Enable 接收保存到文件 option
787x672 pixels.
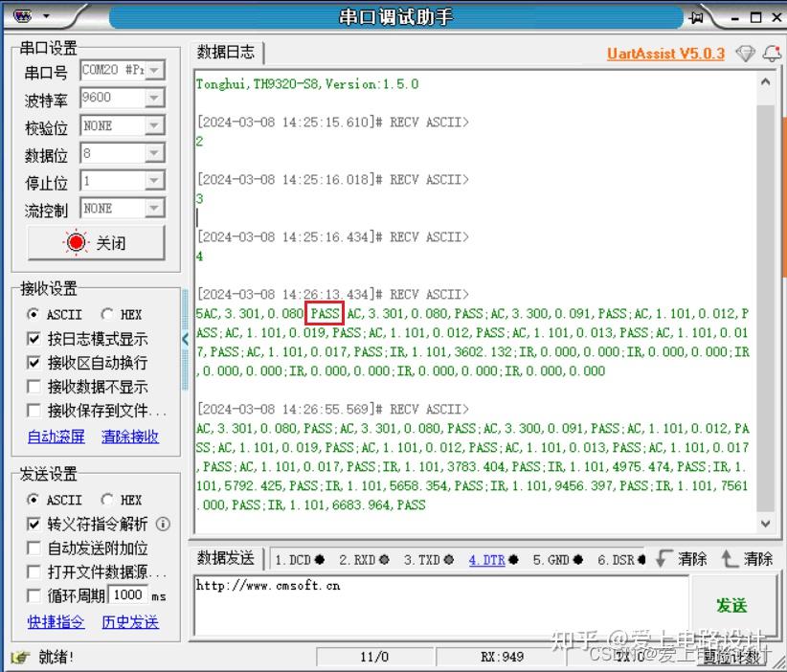pyautogui.click(x=32, y=409)
